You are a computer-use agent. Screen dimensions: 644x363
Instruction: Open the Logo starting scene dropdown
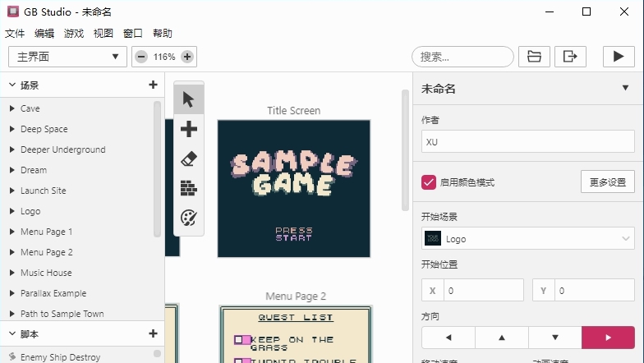point(527,238)
